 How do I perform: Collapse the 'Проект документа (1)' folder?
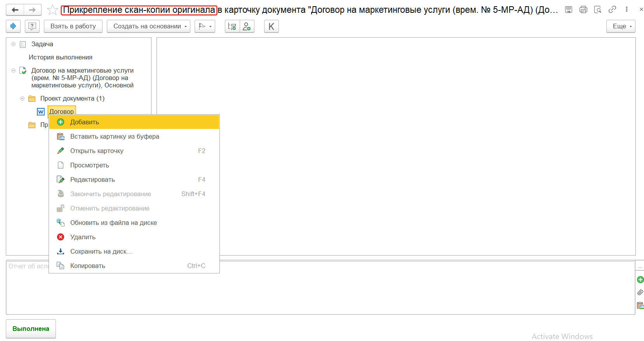(x=22, y=99)
